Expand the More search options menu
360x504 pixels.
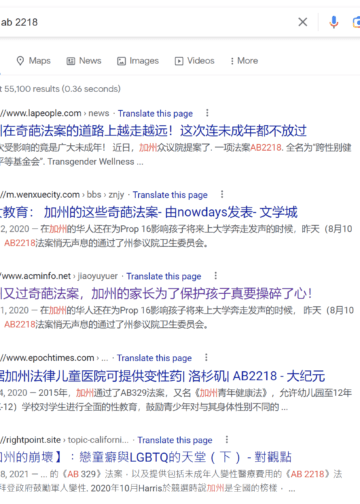tap(244, 61)
